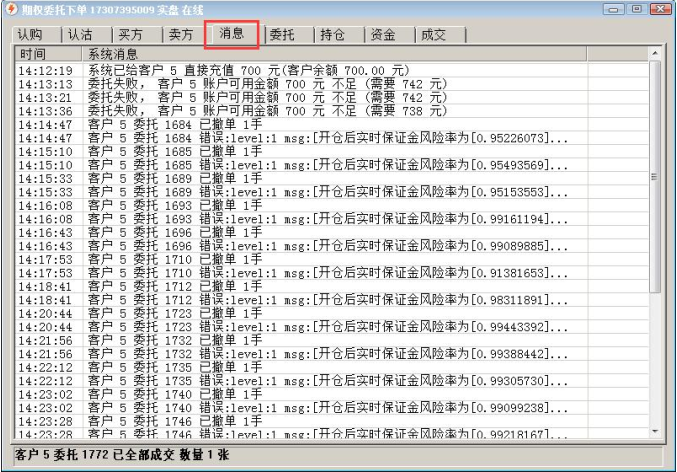Open the 卖方 tab

click(180, 35)
